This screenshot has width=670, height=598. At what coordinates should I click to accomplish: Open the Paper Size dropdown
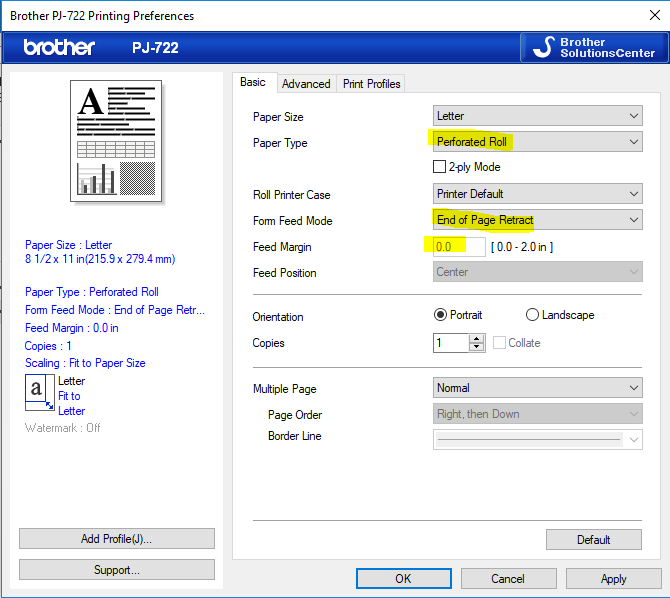coord(538,116)
